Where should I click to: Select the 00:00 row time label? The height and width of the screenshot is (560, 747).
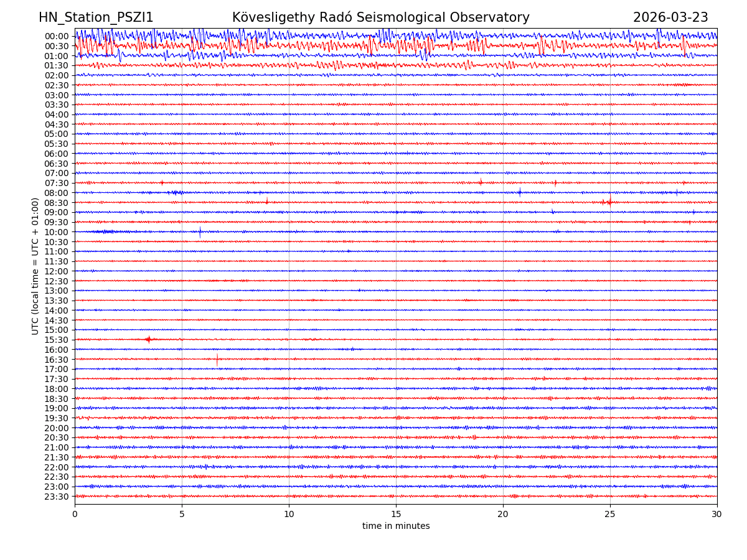57,36
